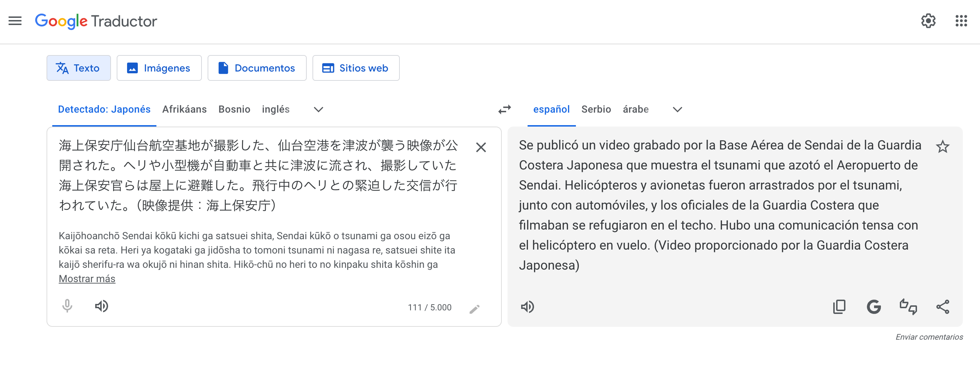Rate this translation with thumbs icon

click(908, 307)
